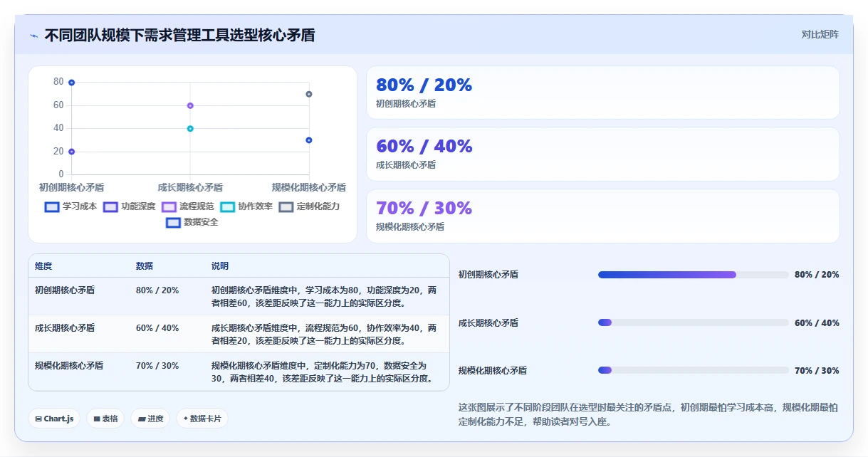
Task: Click the 流程规范 point at 60
Action: point(190,105)
